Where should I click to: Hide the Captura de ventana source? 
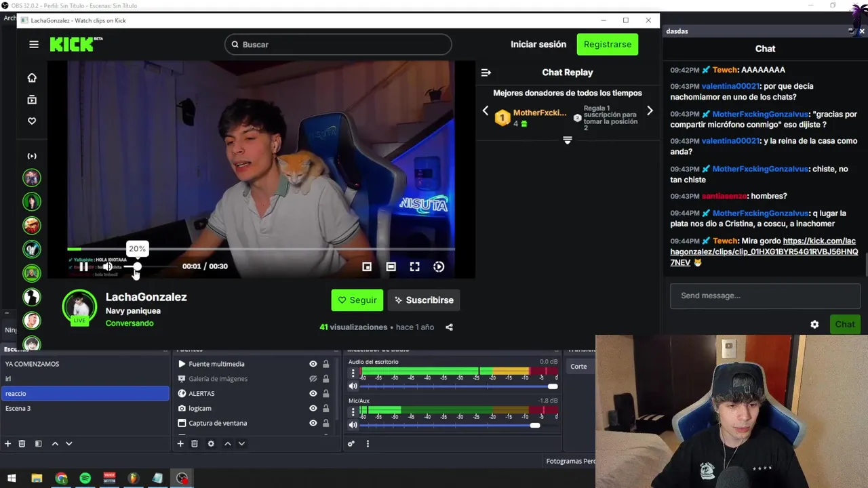tap(313, 424)
